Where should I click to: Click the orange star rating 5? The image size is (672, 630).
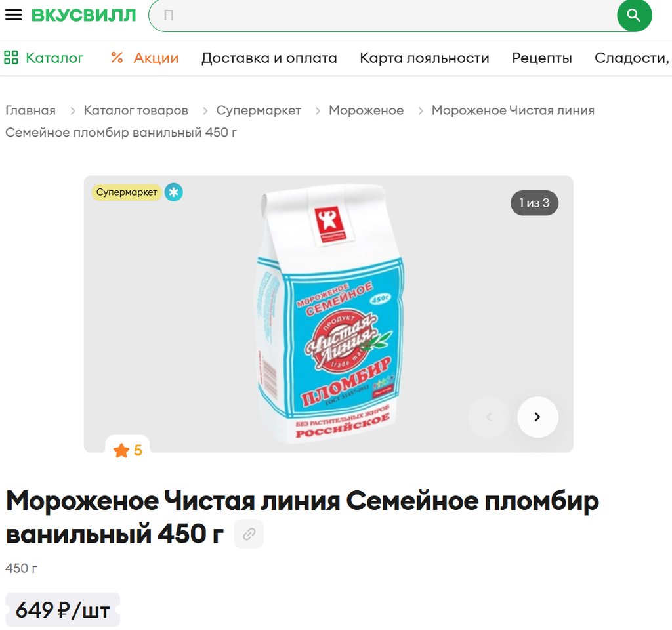[x=128, y=450]
